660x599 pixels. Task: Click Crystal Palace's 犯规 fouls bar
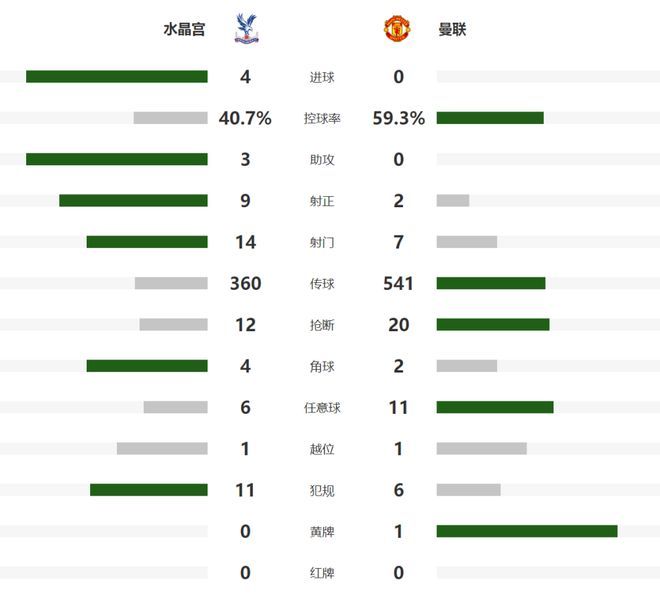click(149, 490)
